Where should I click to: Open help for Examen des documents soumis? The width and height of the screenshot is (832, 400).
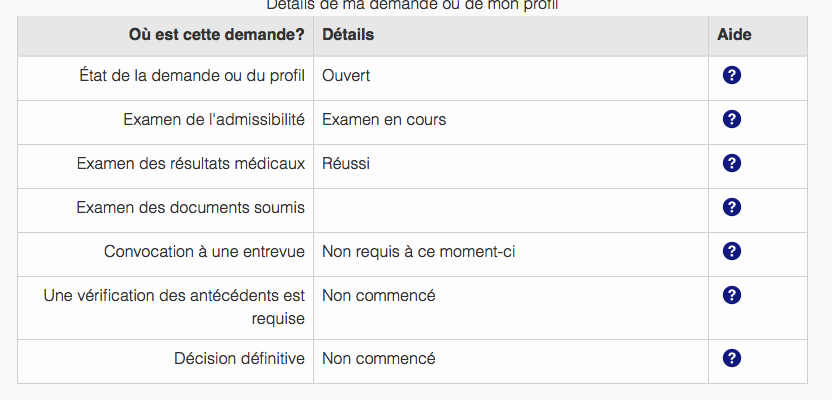(731, 207)
